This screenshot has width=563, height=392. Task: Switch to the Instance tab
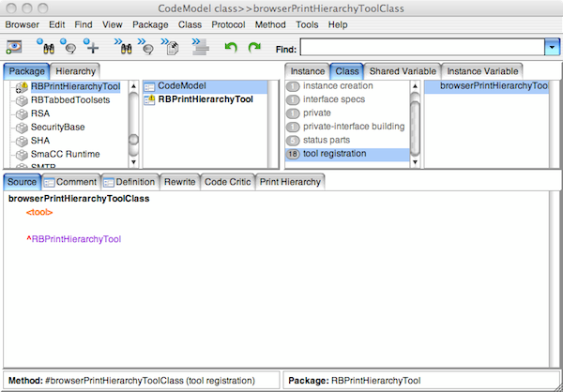(x=308, y=71)
